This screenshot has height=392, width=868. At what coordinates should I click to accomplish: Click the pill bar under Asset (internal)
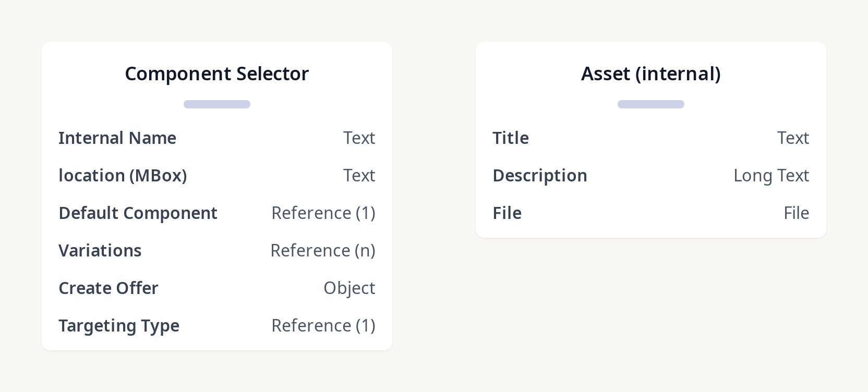click(650, 104)
